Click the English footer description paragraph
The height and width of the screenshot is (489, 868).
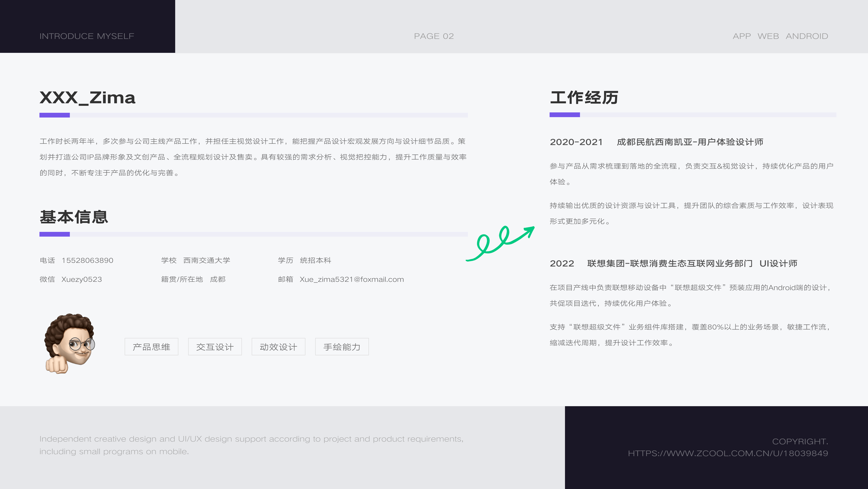[x=251, y=445]
